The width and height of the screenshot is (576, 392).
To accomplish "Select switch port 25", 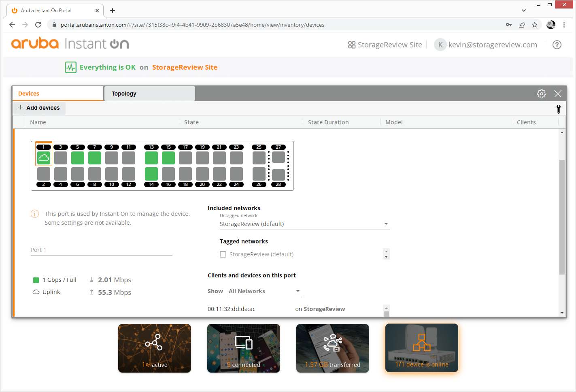I will [x=259, y=158].
